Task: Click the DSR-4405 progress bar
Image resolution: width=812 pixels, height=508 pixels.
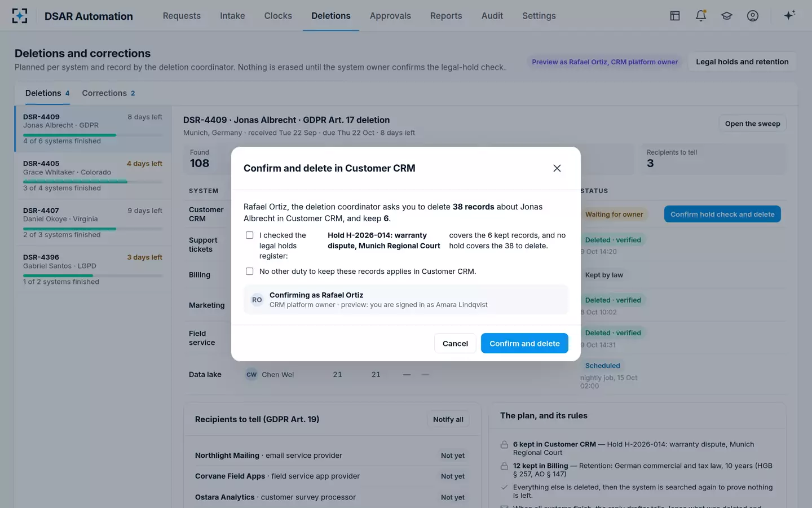Action: (92, 182)
